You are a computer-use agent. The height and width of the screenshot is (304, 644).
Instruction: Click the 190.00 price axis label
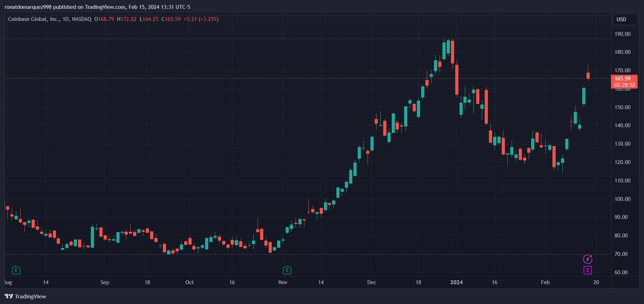point(622,34)
